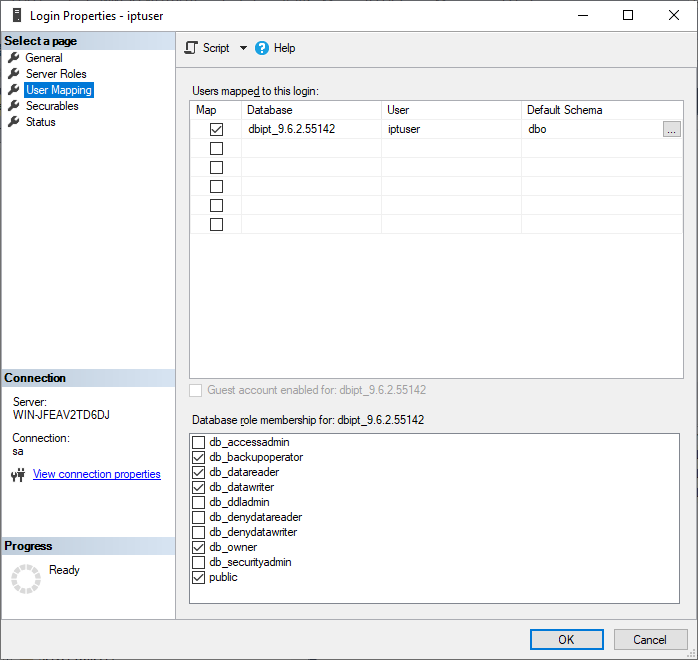Click the wrench icon beside User Mapping
Viewport: 698px width, 660px height.
point(14,89)
